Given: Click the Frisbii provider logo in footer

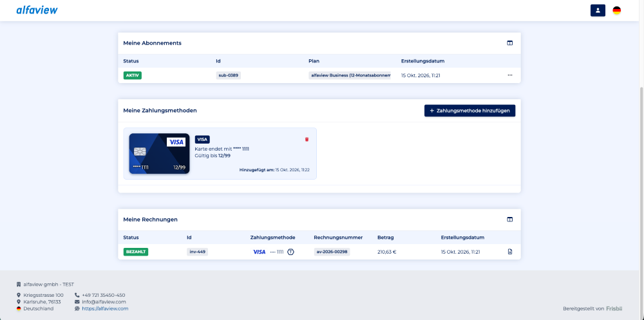Looking at the screenshot, I should [614, 308].
